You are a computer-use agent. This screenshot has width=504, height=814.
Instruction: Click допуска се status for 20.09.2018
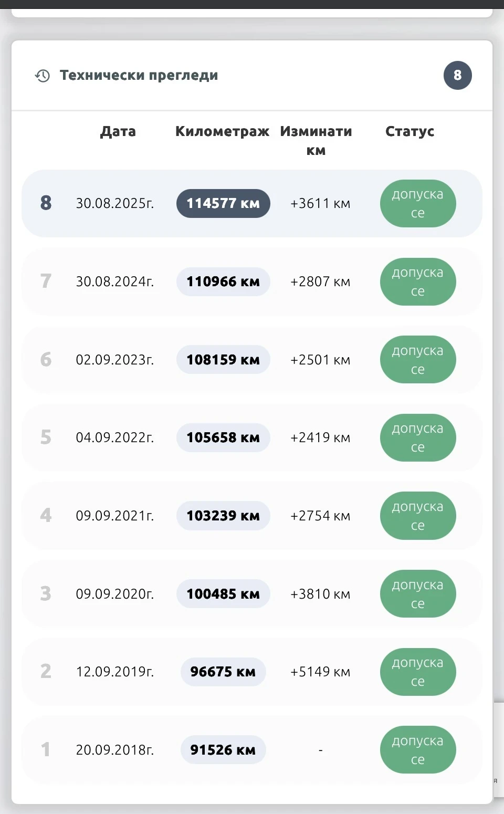pyautogui.click(x=418, y=750)
